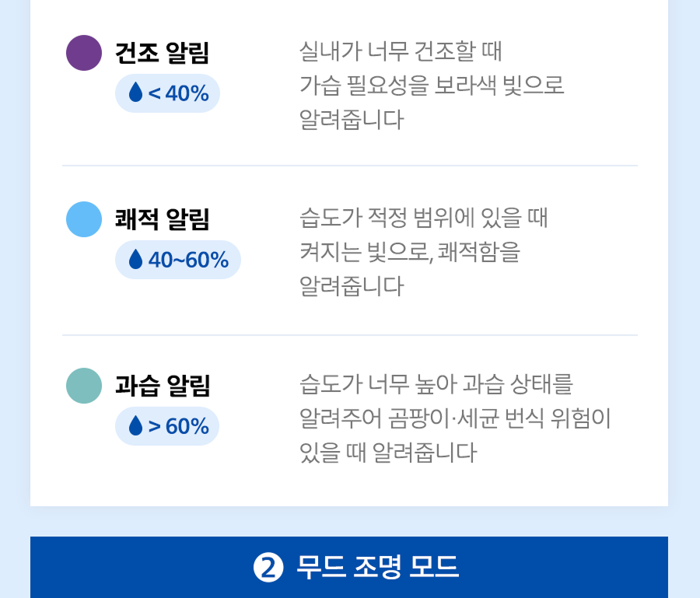Select the 40~60% humidity badge
Image resolution: width=700 pixels, height=598 pixels.
pyautogui.click(x=178, y=260)
